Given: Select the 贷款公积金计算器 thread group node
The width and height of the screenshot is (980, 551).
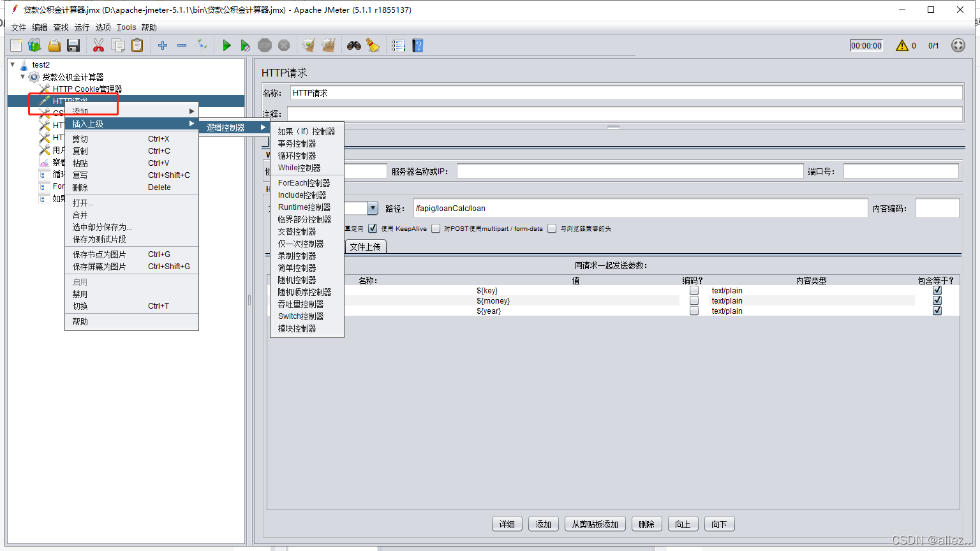Looking at the screenshot, I should (73, 77).
